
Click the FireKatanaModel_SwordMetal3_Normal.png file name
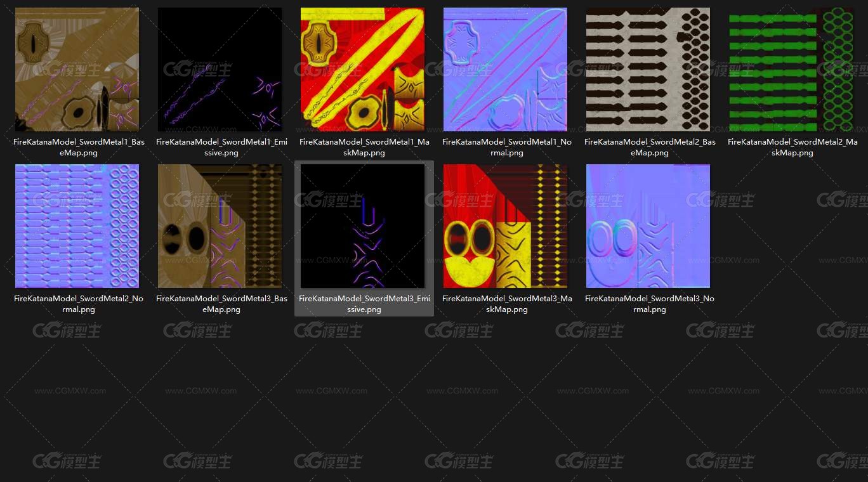point(650,304)
